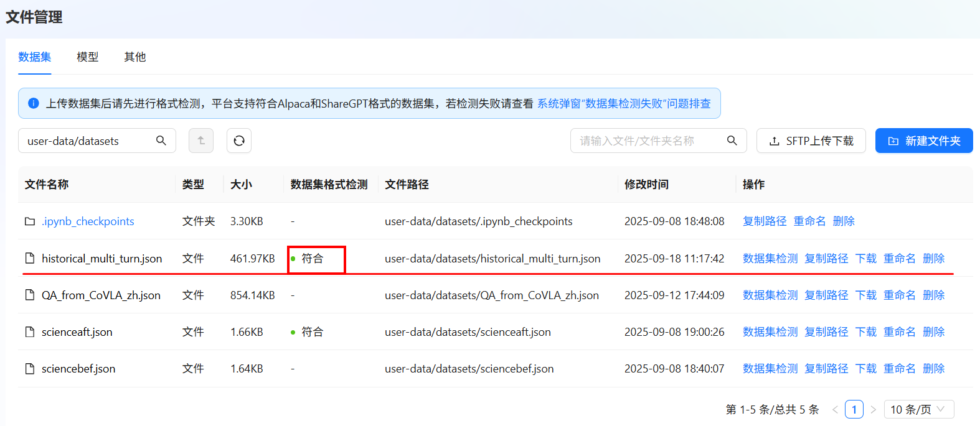Click folder icon beside .ipynb_checkpoints
980x426 pixels.
click(x=30, y=221)
